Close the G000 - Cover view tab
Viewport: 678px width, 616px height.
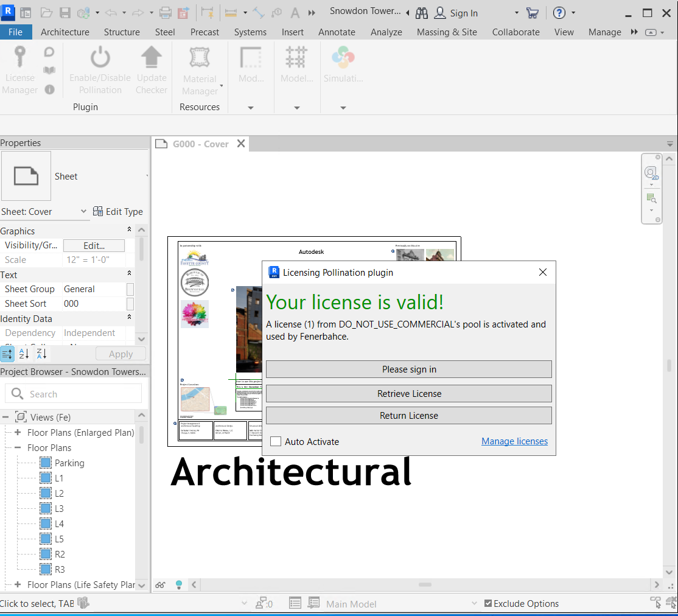click(x=241, y=144)
